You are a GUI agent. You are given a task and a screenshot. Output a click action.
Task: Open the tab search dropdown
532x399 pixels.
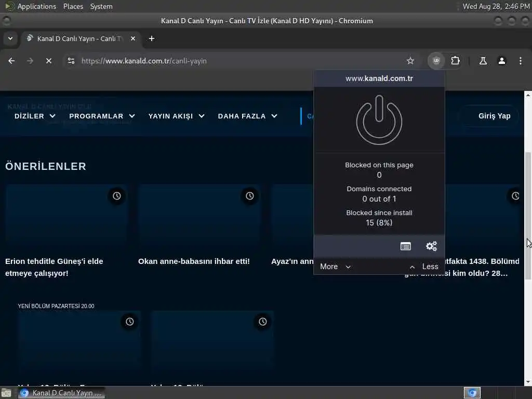pos(10,38)
